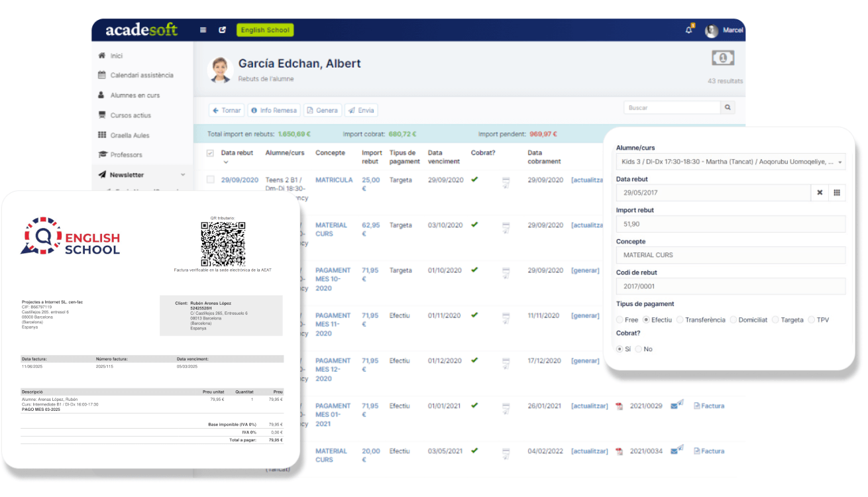Open the Factura link for 2021/0029

709,406
